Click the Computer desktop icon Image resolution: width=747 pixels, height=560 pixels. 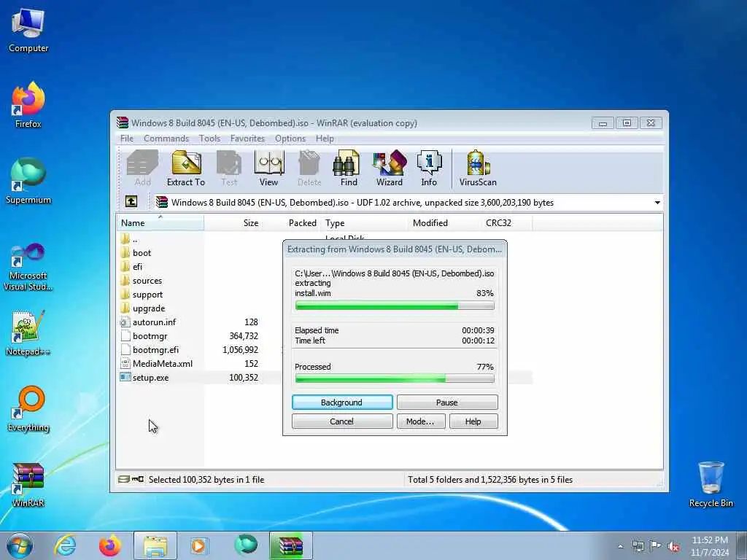click(x=28, y=30)
